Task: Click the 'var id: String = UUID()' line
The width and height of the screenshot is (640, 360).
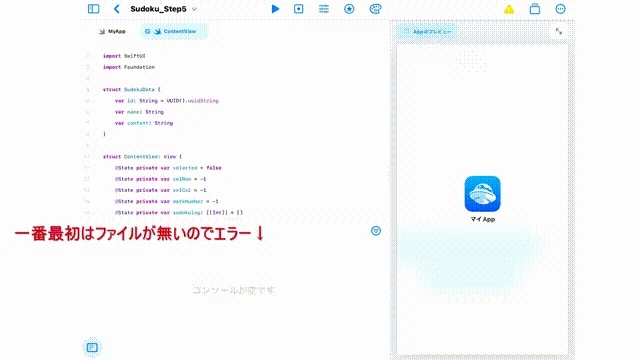Action: 167,100
